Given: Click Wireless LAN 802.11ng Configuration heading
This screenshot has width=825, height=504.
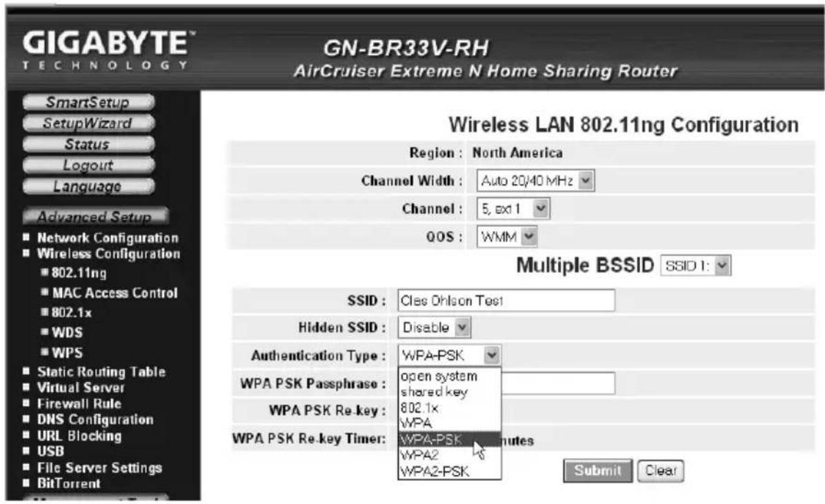Looking at the screenshot, I should [x=624, y=125].
